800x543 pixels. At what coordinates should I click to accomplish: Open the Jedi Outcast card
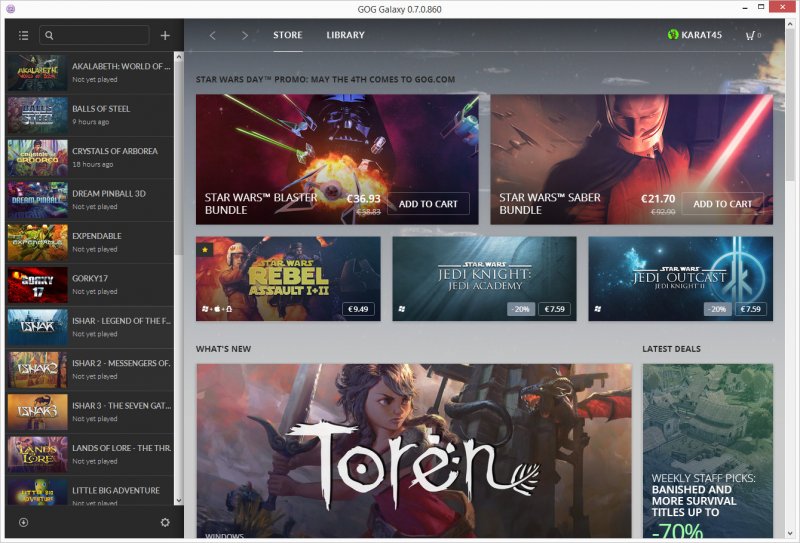tap(681, 279)
